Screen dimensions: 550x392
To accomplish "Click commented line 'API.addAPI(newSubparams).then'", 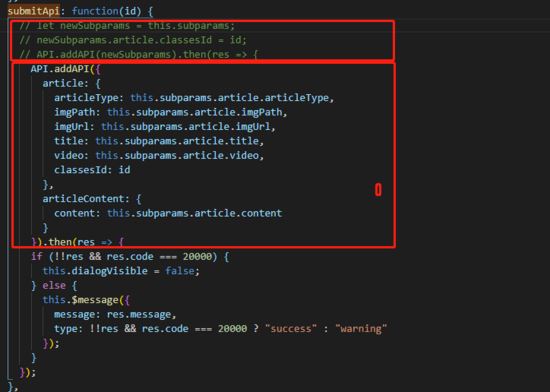I will pos(139,55).
